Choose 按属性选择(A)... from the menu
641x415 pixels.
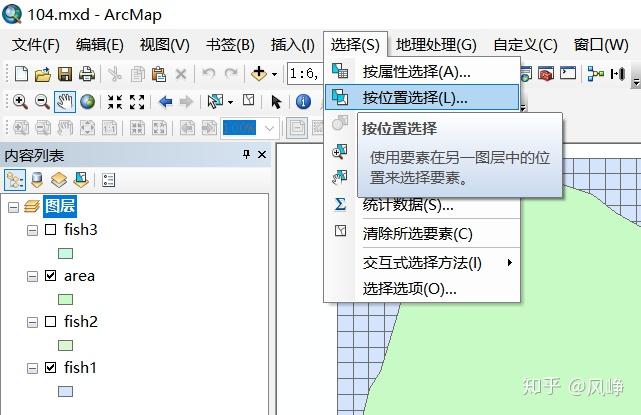click(422, 72)
